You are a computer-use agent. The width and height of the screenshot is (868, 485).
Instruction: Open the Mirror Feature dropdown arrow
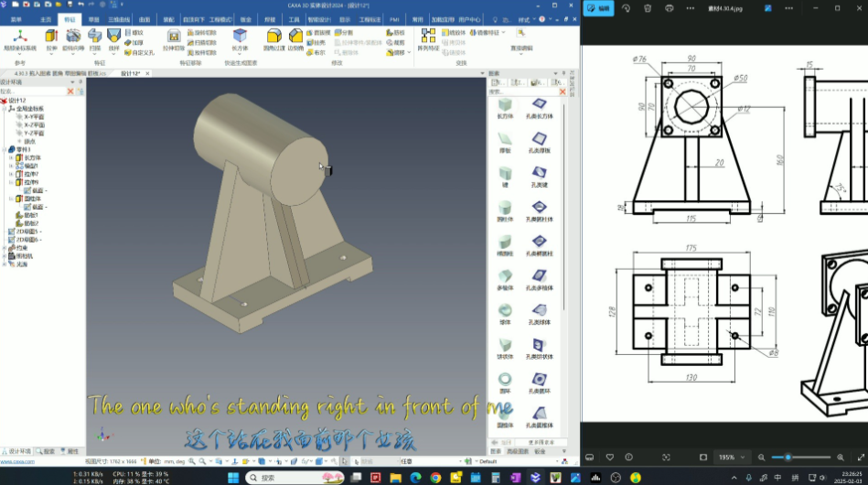coord(503,33)
